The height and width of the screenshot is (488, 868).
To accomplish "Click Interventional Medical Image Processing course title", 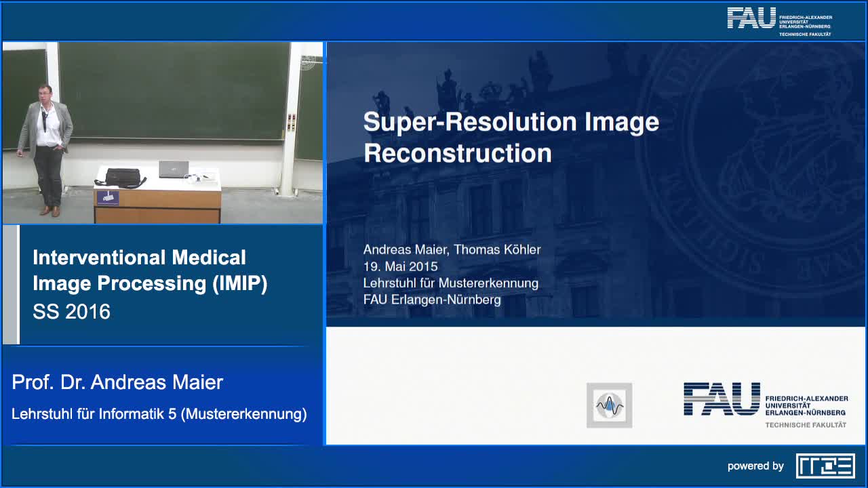I will point(150,270).
